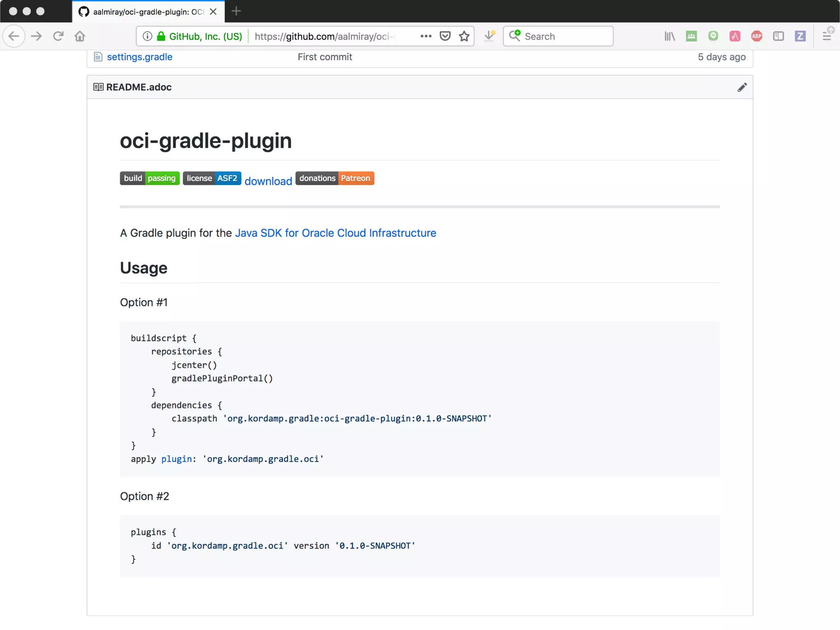Show site information for GitHub, Inc.
The height and width of the screenshot is (630, 840).
click(147, 36)
